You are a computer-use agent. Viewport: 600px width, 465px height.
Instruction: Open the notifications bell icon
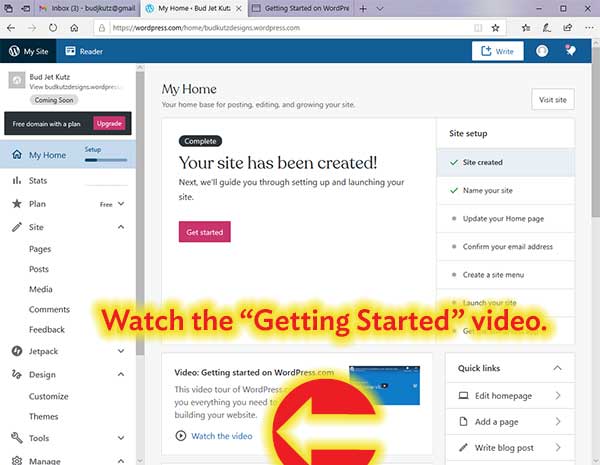570,51
